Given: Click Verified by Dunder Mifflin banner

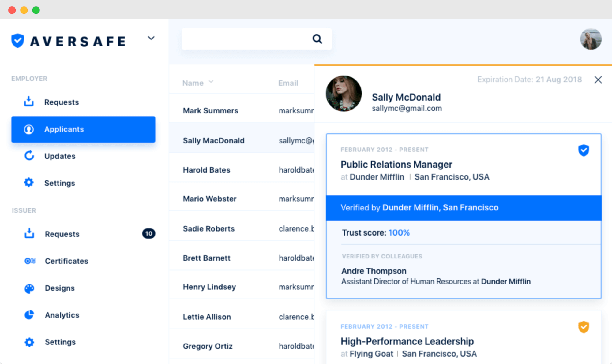Looking at the screenshot, I should [464, 208].
